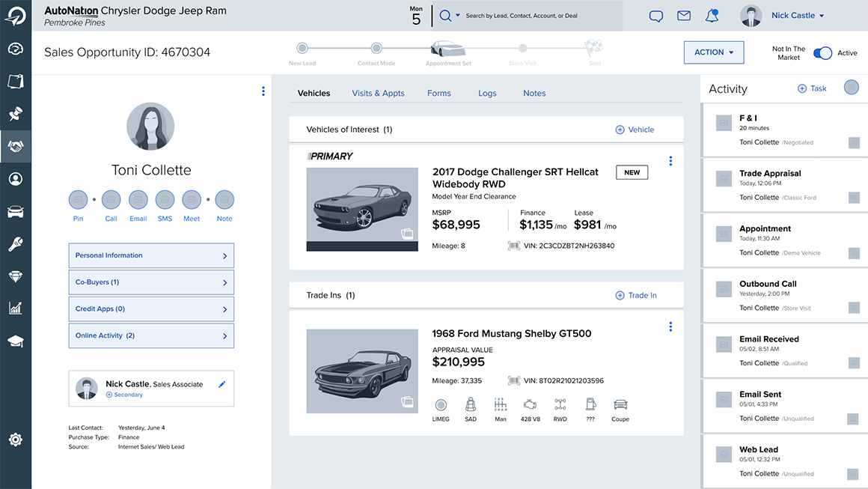Open the three-dot menu for Ford Mustang
868x489 pixels.
click(670, 326)
